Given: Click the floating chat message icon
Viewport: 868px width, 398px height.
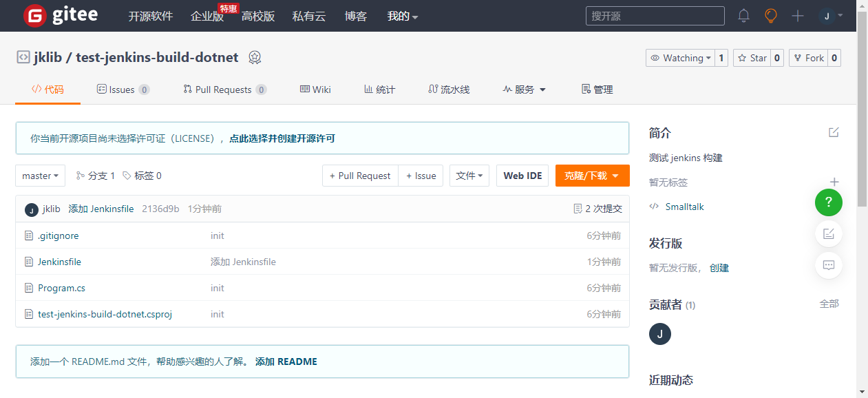Looking at the screenshot, I should (829, 264).
